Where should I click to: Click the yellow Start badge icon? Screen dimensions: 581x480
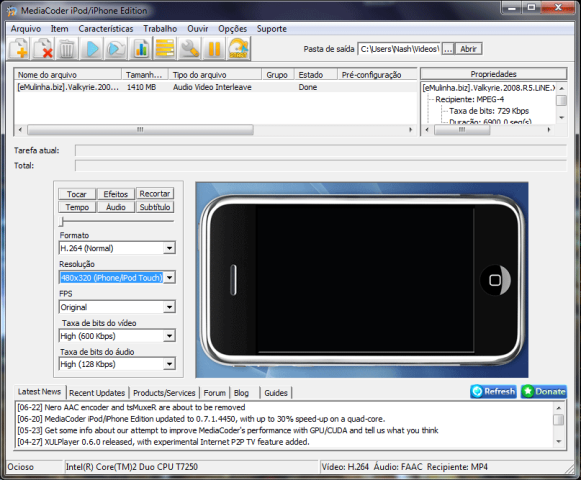[238, 49]
